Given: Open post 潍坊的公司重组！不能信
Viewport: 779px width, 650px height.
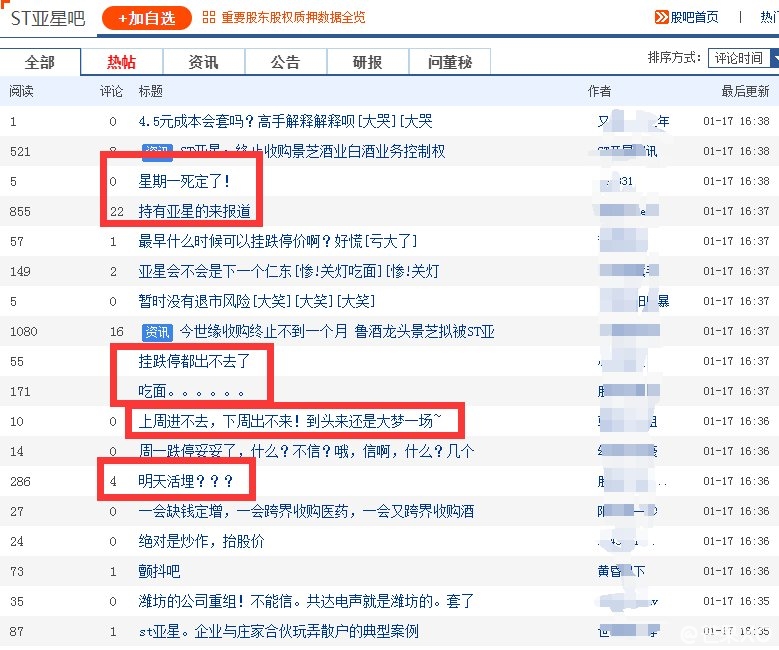Looking at the screenshot, I should click(306, 601).
